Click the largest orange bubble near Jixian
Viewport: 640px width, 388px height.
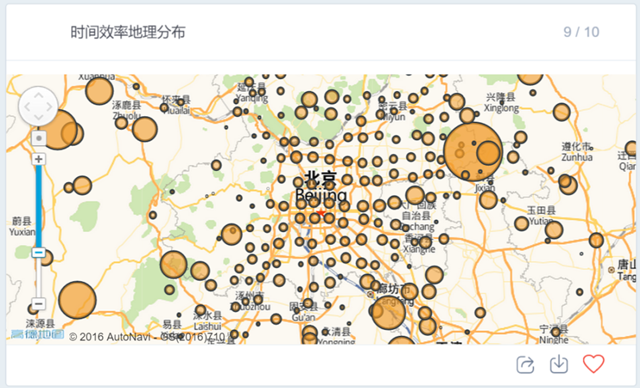[473, 152]
